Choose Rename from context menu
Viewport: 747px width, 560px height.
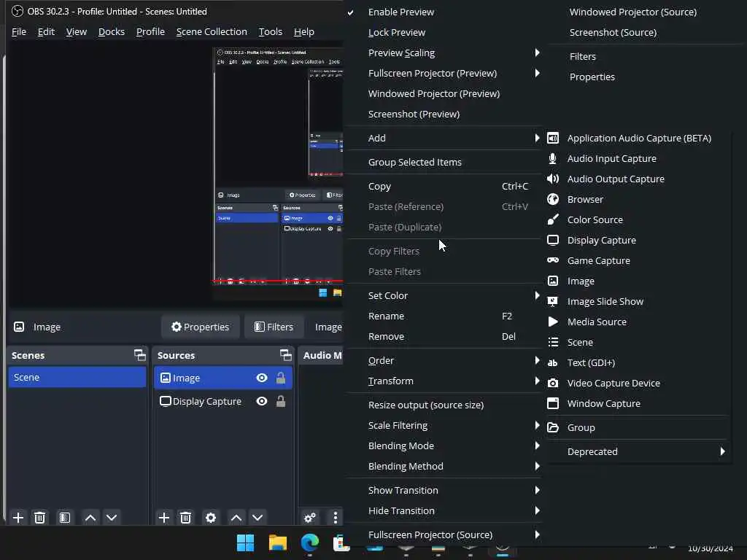pos(443,316)
